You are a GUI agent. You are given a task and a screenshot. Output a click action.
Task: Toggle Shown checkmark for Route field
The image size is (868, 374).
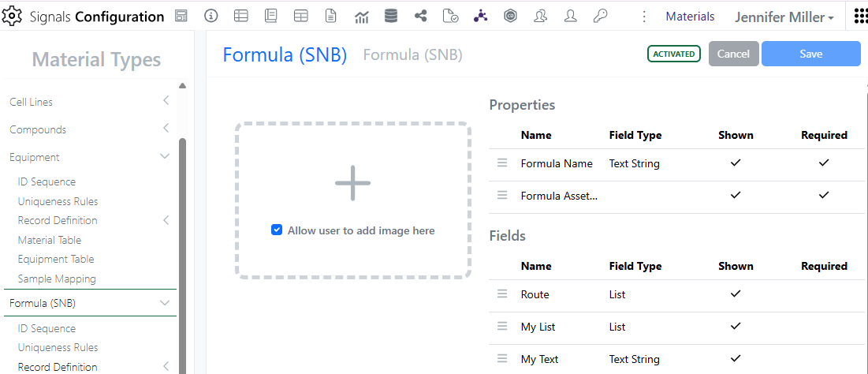[735, 294]
